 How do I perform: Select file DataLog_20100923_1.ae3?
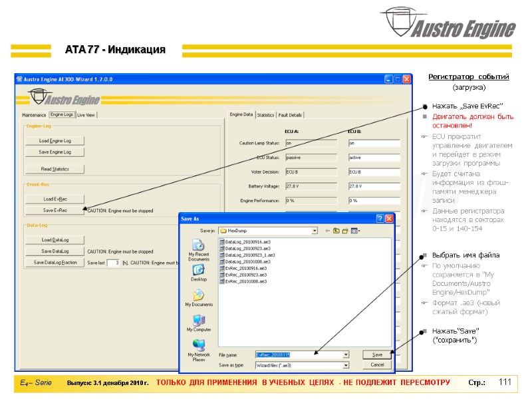[247, 255]
